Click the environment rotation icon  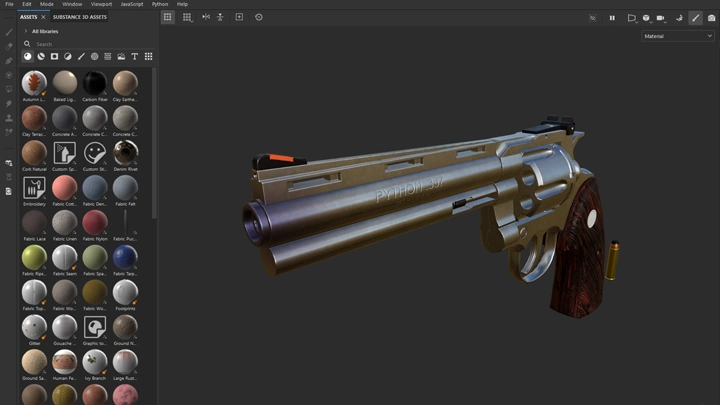[679, 18]
